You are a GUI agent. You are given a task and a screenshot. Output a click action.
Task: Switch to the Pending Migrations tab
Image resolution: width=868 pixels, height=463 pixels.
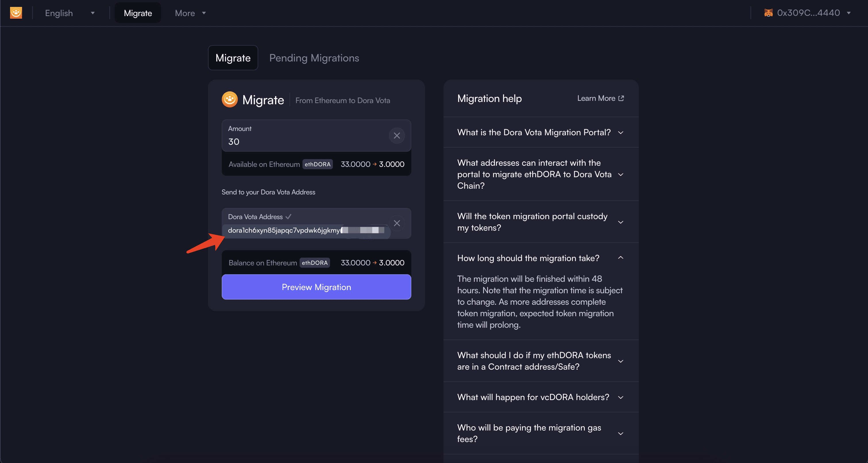click(314, 57)
